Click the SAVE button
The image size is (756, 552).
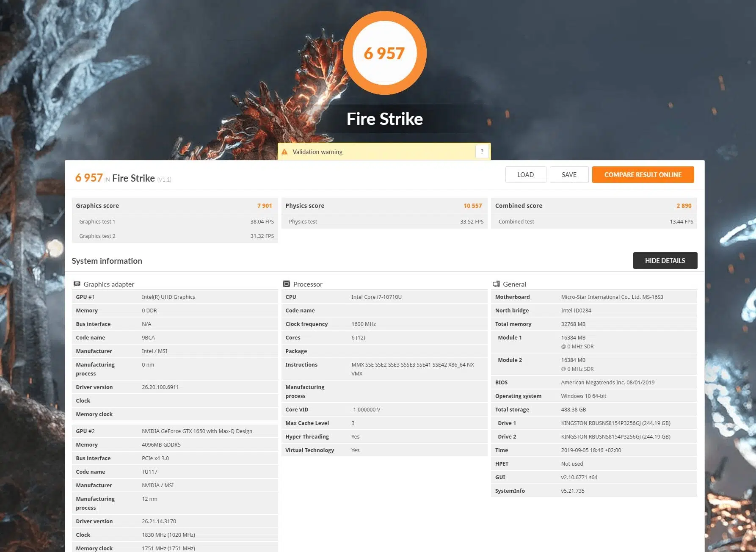pos(569,174)
